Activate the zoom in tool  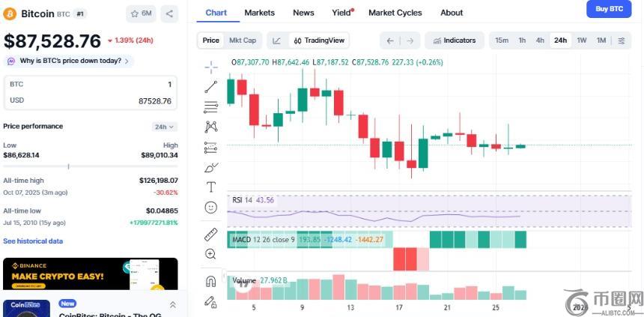(x=211, y=254)
